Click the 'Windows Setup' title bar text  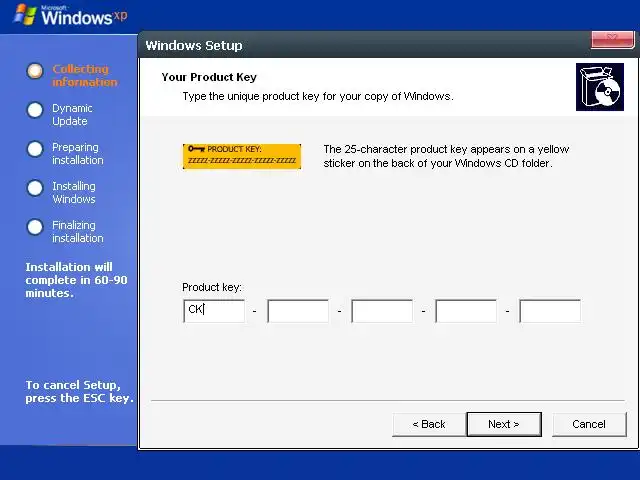click(x=194, y=45)
